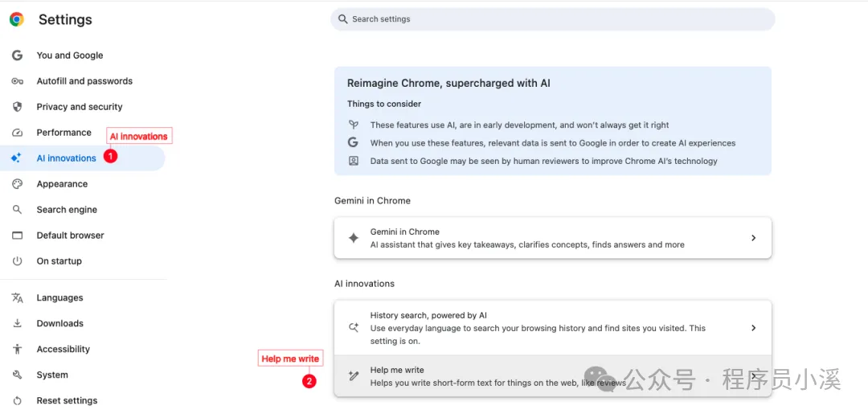Click the download arrow icon for Downloads
Screen dimensions: 868x414
point(17,324)
